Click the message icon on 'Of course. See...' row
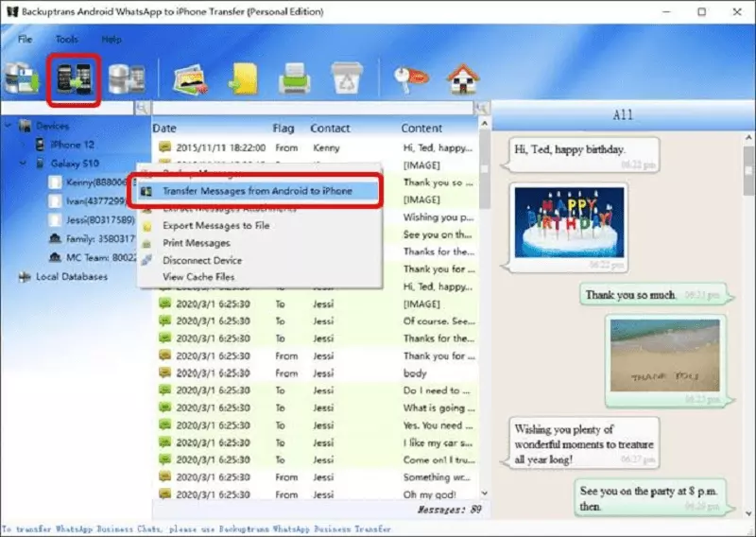This screenshot has height=537, width=756. pyautogui.click(x=164, y=320)
